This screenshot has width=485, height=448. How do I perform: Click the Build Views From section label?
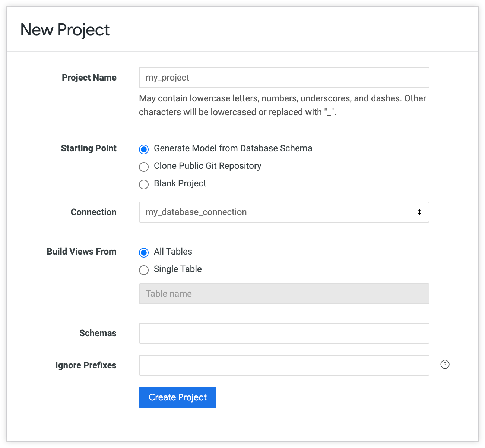point(82,252)
